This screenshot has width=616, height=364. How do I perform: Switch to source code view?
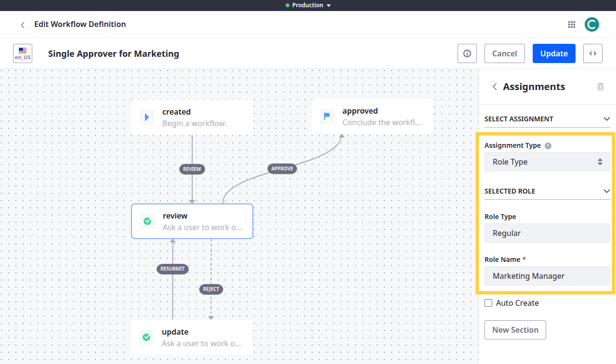pos(592,53)
